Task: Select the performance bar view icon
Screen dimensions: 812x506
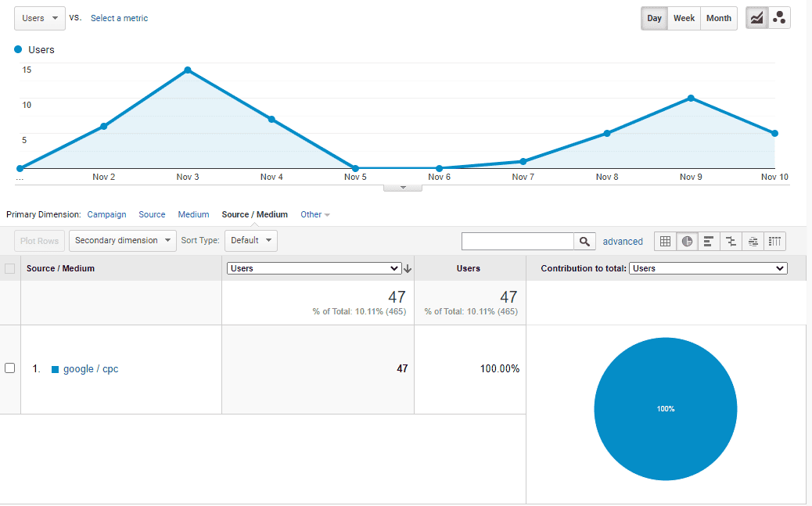Action: tap(709, 242)
